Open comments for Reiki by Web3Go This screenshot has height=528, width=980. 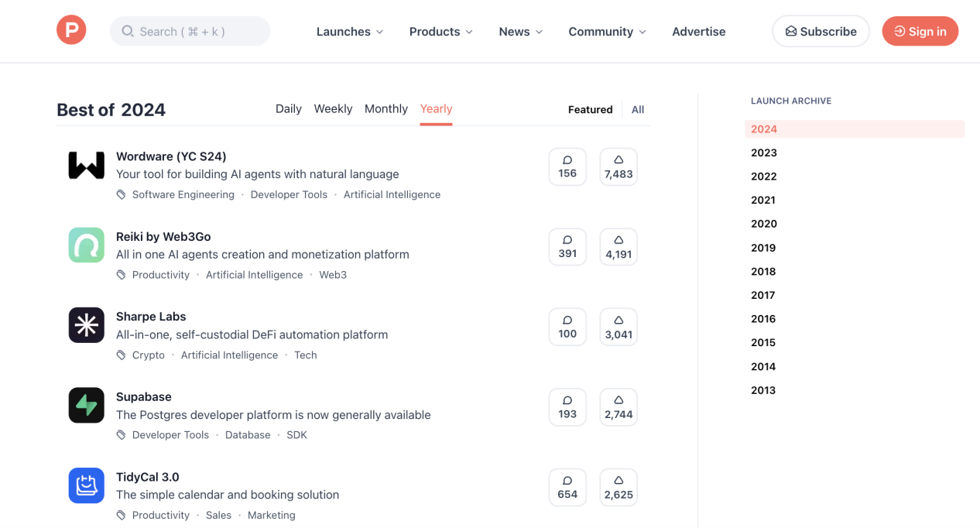point(567,247)
